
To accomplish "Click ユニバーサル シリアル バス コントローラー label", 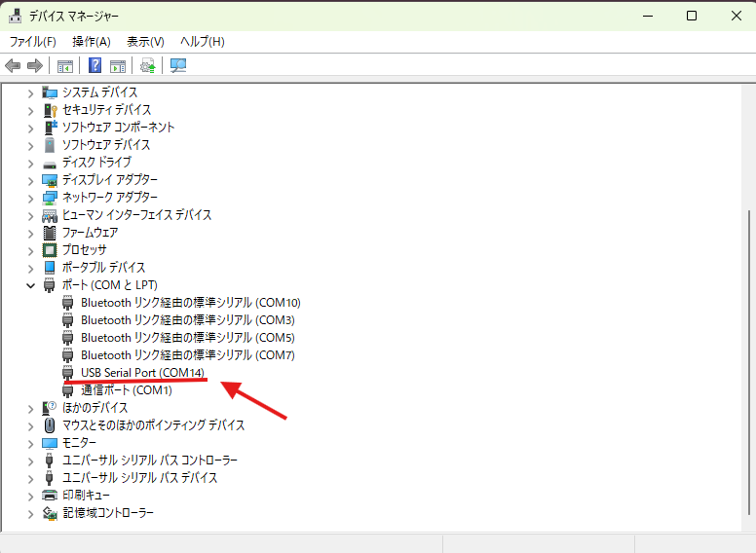I will (150, 461).
